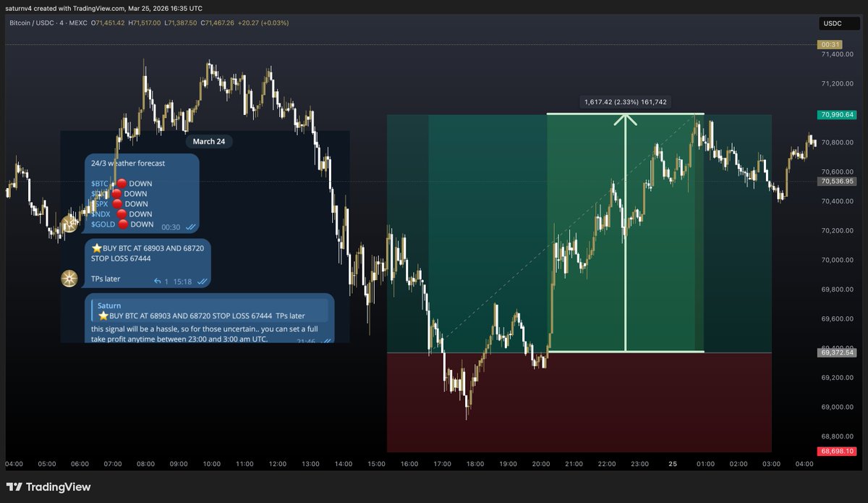The height and width of the screenshot is (503, 868).
Task: Click the 24/3 weather forecast message text
Action: [x=128, y=164]
